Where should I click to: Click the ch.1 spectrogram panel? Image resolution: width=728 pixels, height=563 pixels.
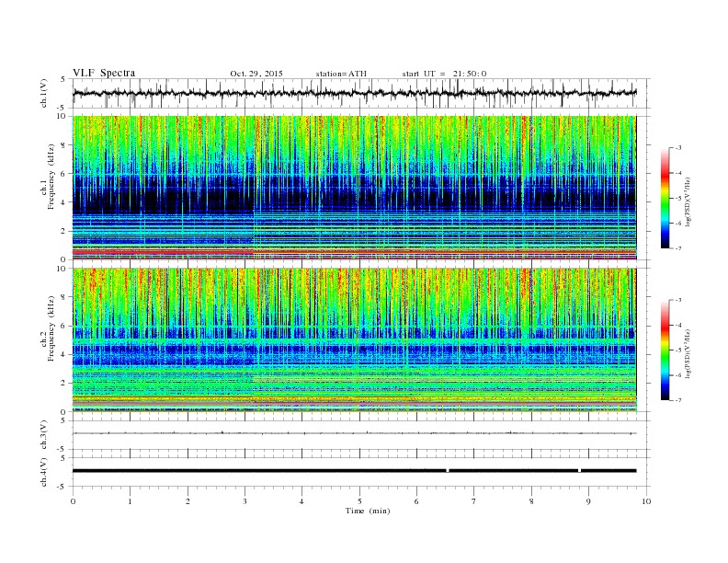(355, 188)
